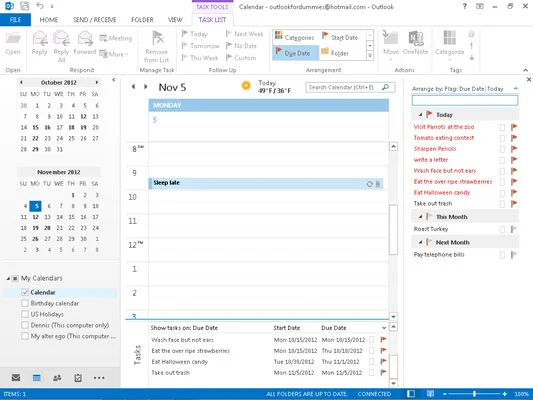Enable the Birthday calendar checkbox
This screenshot has width=533, height=400.
pos(25,303)
